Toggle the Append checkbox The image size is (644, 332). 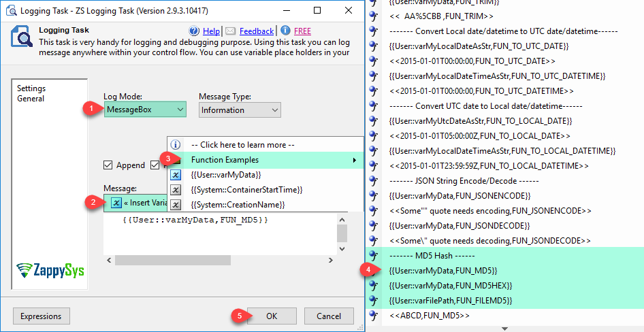coord(108,165)
